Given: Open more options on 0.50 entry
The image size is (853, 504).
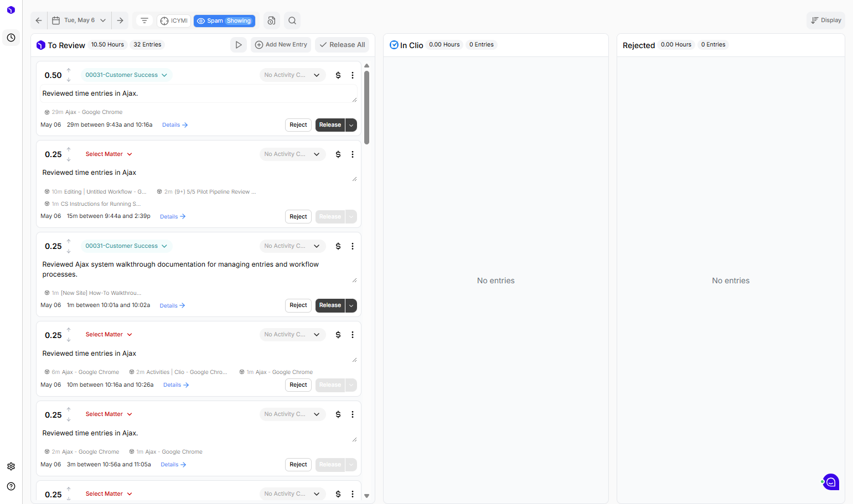Looking at the screenshot, I should [353, 75].
